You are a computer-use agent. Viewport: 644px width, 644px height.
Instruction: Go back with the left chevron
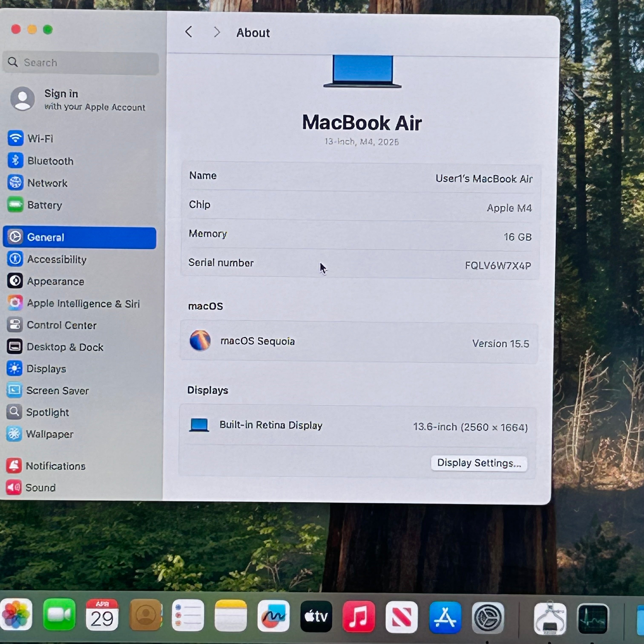coord(189,32)
